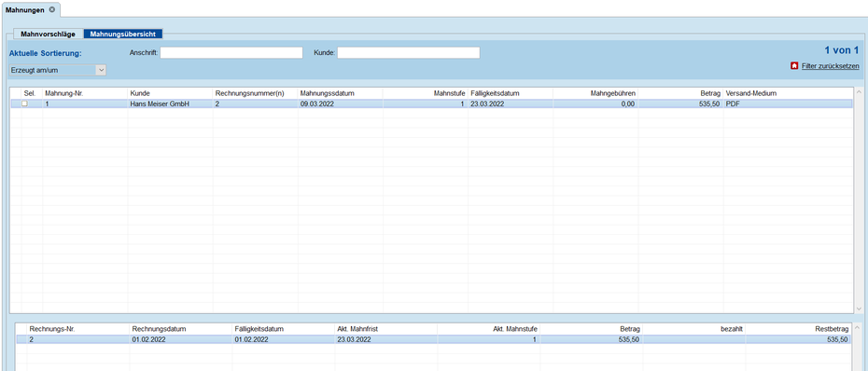Sort by the Mahngebühren column header
Image resolution: width=868 pixels, height=371 pixels.
point(595,93)
